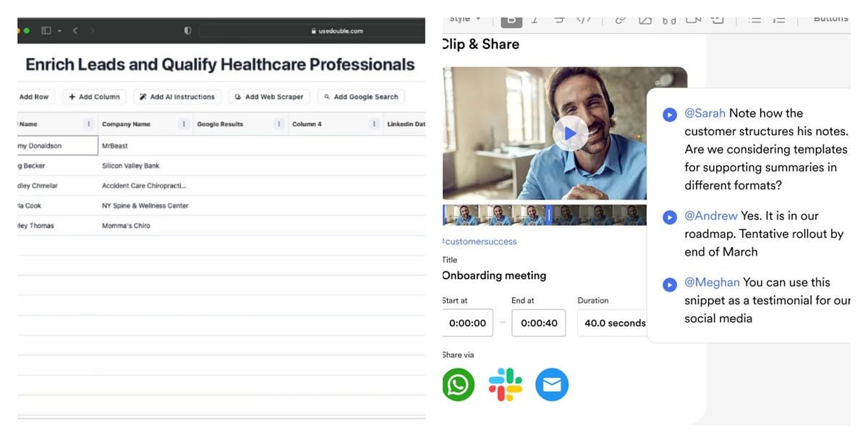Screen dimensions: 868x434
Task: Share the clip via WhatsApp
Action: click(458, 384)
